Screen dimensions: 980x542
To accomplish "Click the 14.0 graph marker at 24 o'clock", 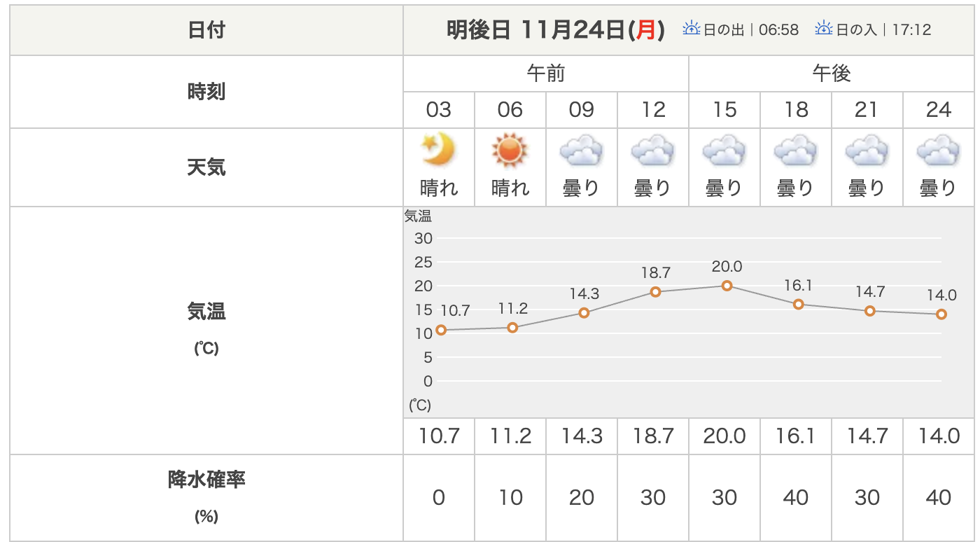I will 941,314.
